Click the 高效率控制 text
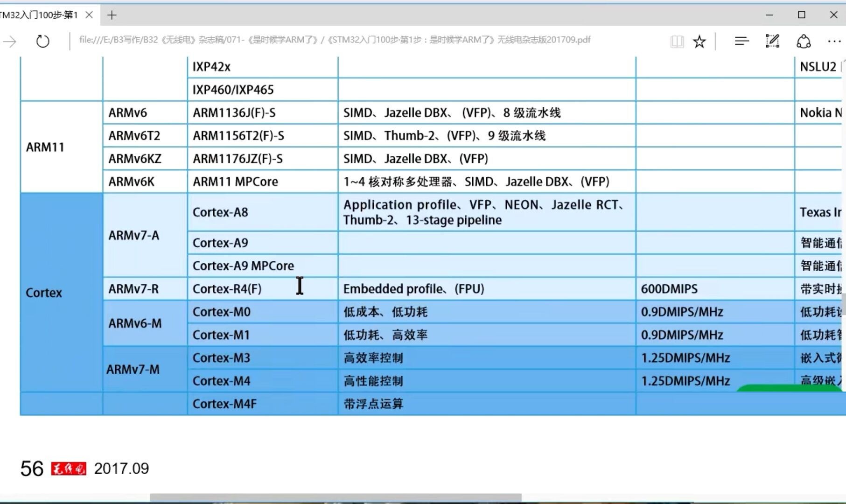 point(373,358)
